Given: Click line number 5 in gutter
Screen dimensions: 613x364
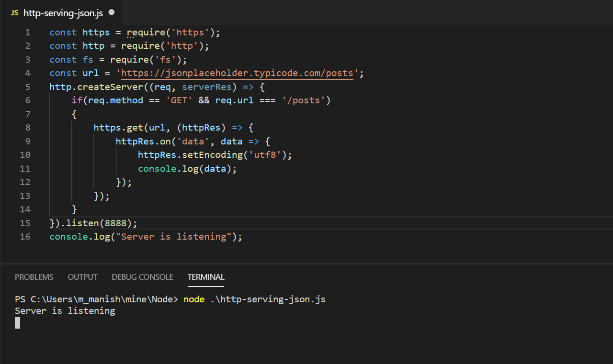Looking at the screenshot, I should point(28,87).
